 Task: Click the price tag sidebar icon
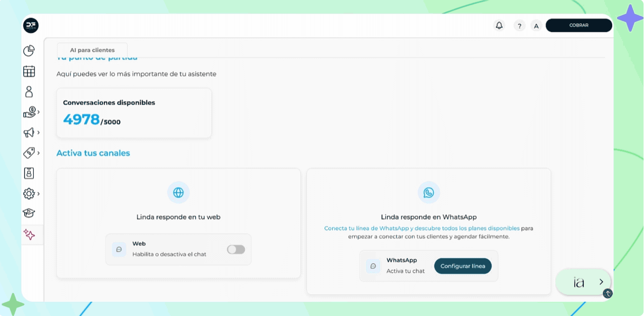click(29, 153)
